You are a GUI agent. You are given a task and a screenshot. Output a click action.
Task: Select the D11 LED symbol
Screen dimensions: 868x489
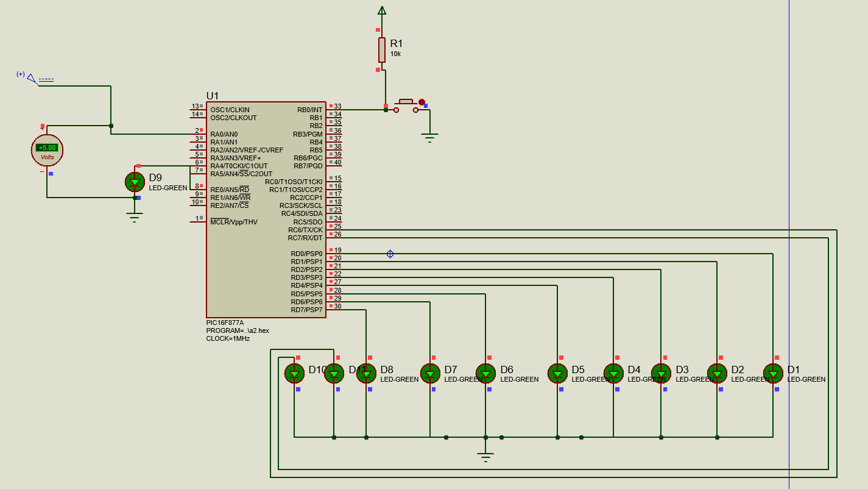point(334,373)
